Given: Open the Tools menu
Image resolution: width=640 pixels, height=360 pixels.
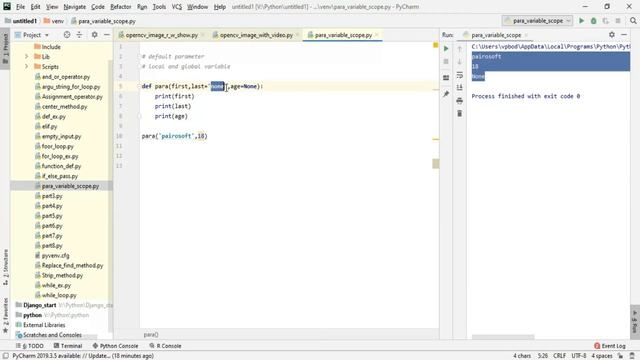Looking at the screenshot, I should coord(159,7).
